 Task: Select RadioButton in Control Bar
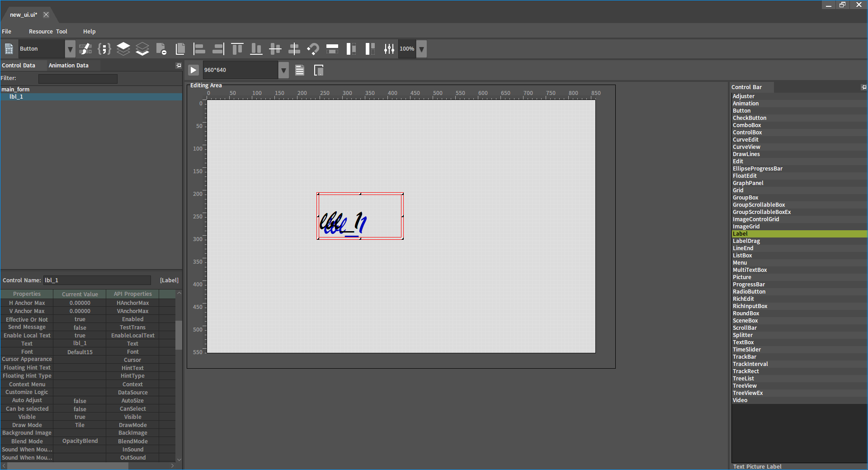point(799,292)
